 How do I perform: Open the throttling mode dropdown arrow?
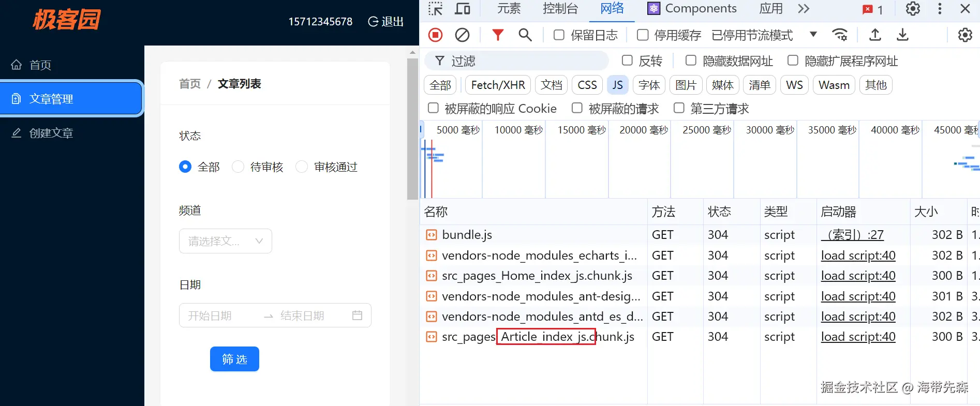[813, 35]
